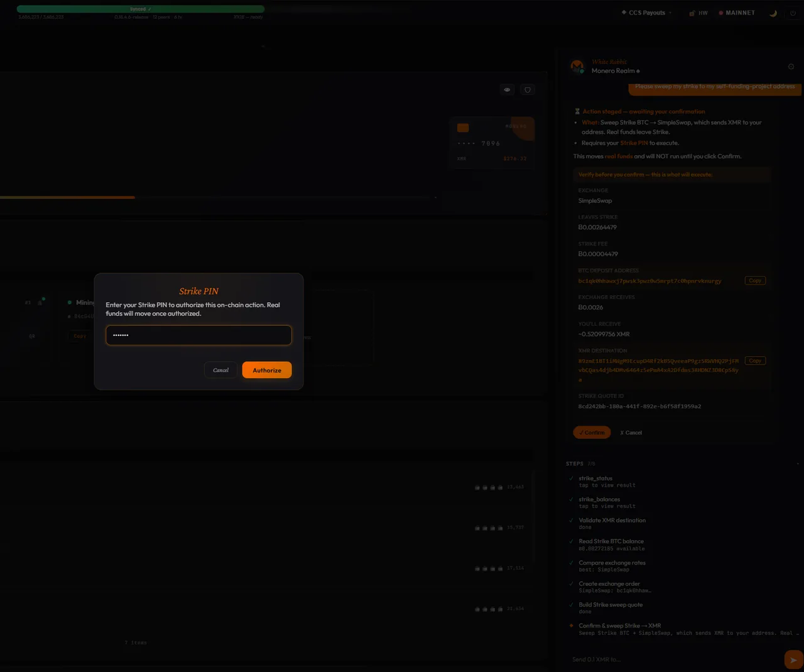Open the CCS Payouts wallet dropdown
Viewport: 804px width, 672px height.
647,13
